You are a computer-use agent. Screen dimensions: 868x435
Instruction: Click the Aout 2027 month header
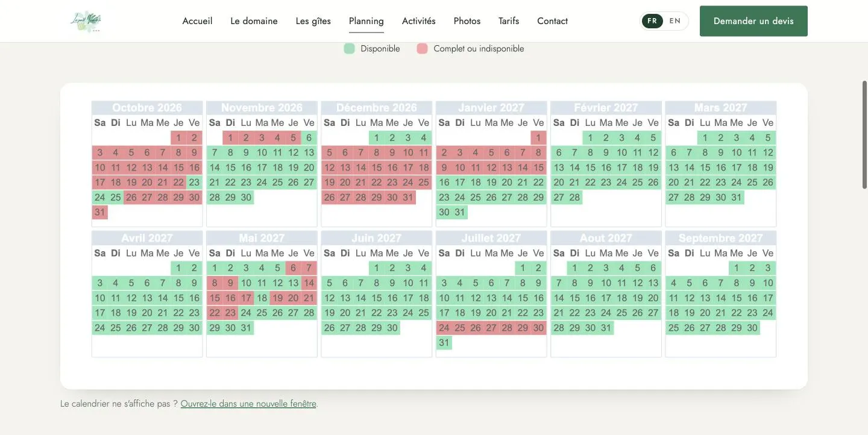[x=606, y=238]
